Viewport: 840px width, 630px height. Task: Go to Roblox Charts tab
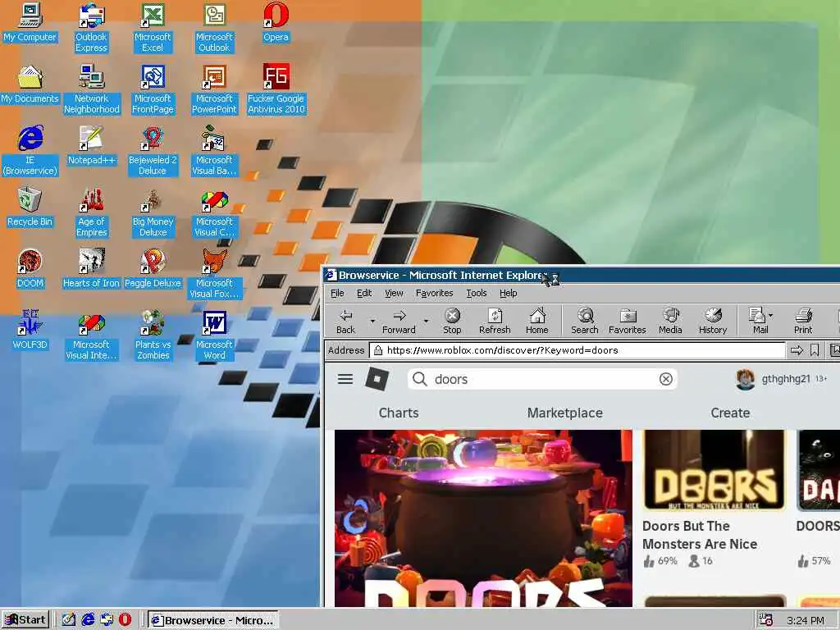pos(399,413)
